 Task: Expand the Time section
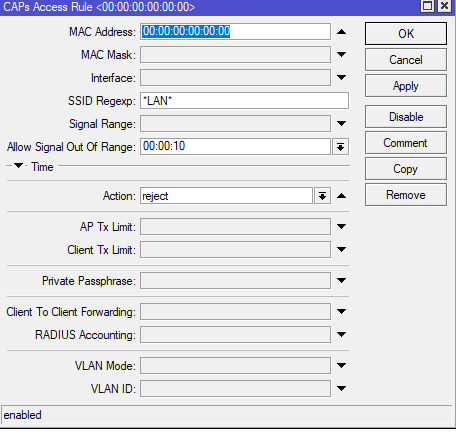[18, 166]
